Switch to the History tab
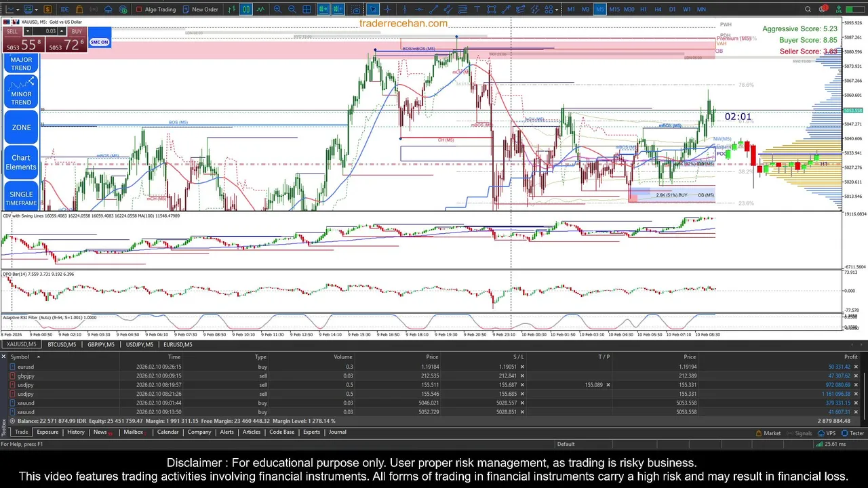The image size is (868, 488). point(76,432)
